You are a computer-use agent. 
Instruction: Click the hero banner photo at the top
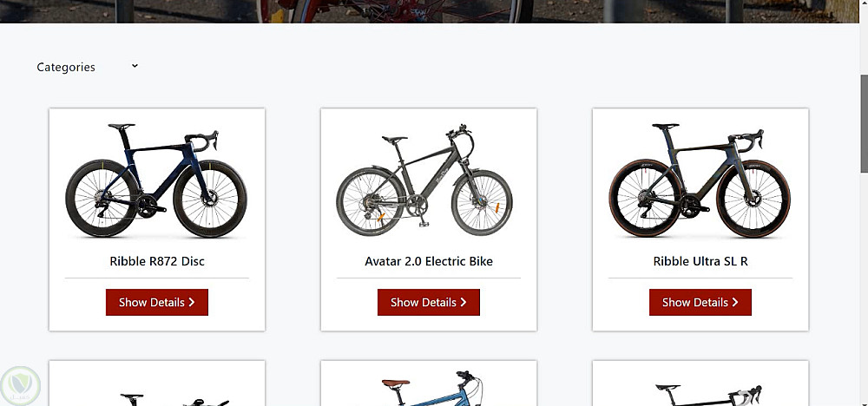(x=434, y=10)
